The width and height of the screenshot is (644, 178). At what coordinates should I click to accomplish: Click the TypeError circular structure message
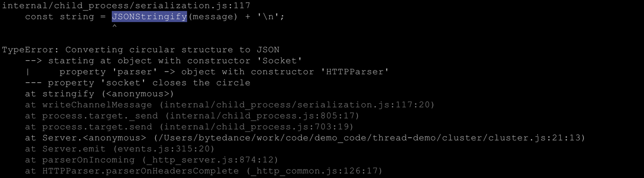141,50
